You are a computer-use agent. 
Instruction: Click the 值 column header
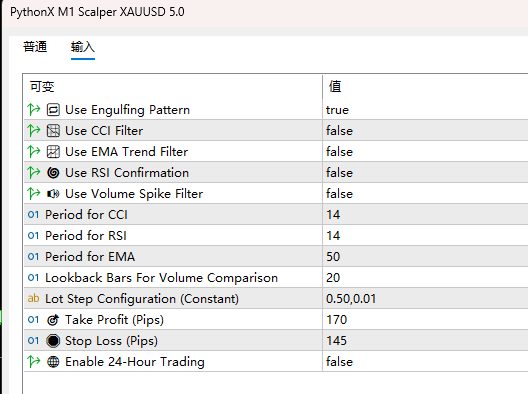[x=335, y=87]
